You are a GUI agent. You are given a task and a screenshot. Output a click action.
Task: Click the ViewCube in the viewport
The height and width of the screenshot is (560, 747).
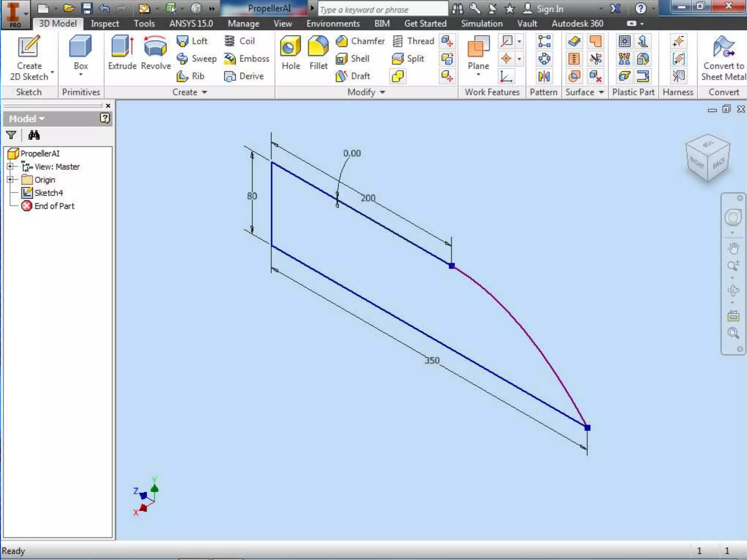[x=708, y=157]
